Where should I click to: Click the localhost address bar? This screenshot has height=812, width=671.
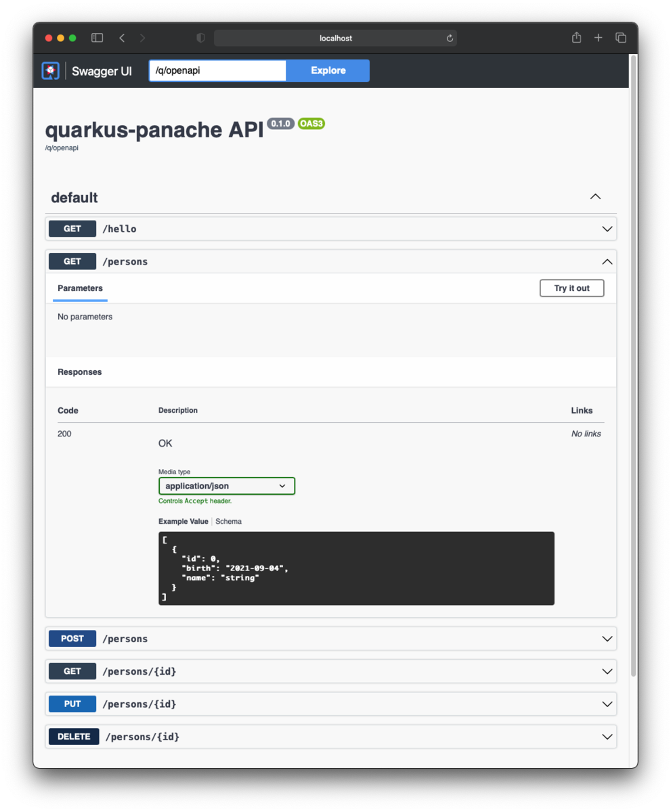click(335, 39)
